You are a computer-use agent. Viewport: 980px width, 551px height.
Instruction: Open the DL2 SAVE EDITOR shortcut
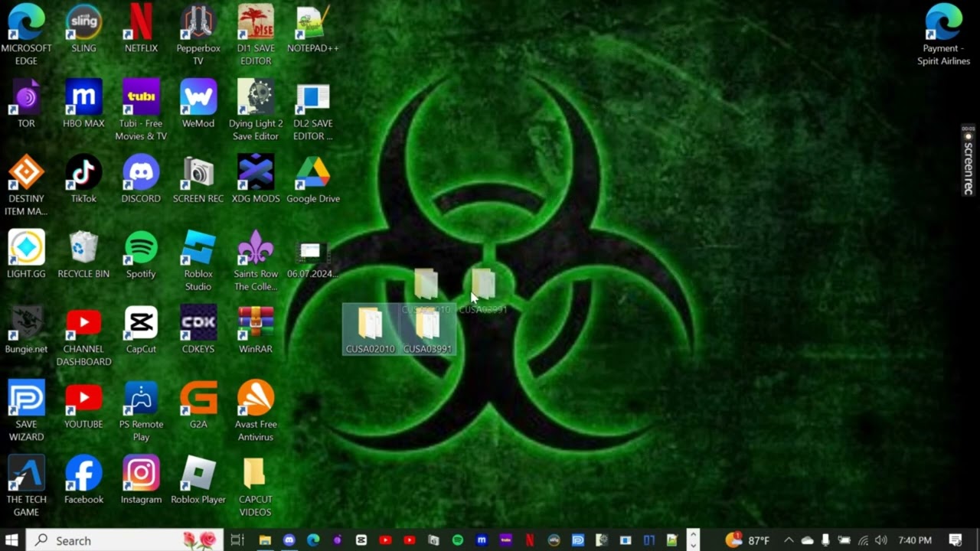pos(312,110)
